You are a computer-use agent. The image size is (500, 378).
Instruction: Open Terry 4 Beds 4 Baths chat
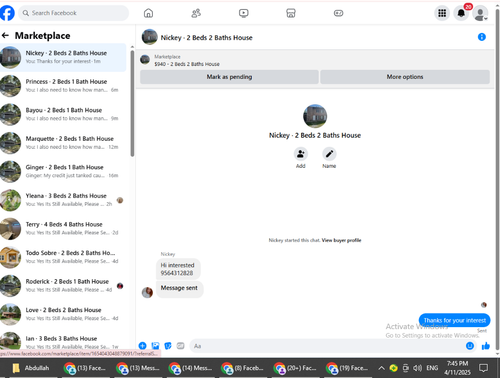pyautogui.click(x=63, y=228)
